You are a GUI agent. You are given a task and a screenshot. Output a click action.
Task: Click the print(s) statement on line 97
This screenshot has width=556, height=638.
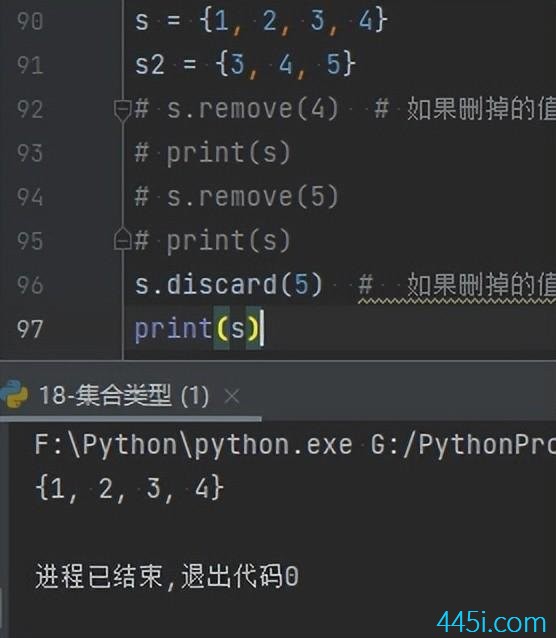(x=197, y=329)
